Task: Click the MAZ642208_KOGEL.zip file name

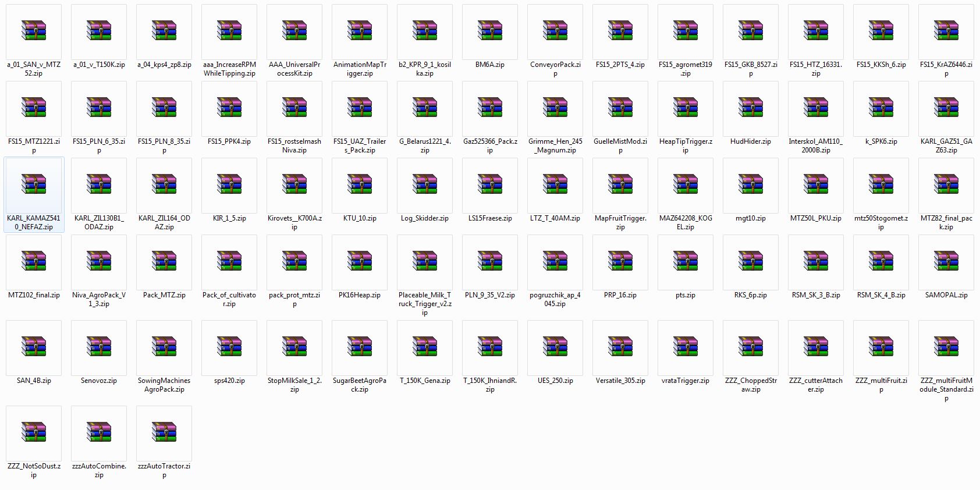Action: [686, 223]
